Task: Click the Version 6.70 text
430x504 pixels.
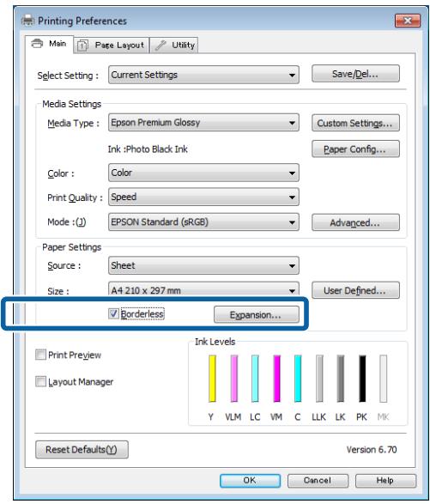Action: [372, 449]
